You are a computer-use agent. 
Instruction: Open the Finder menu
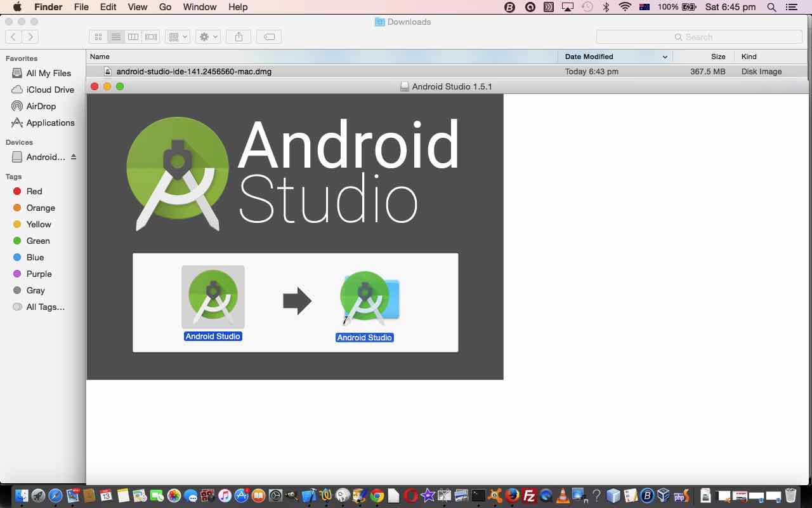click(48, 7)
